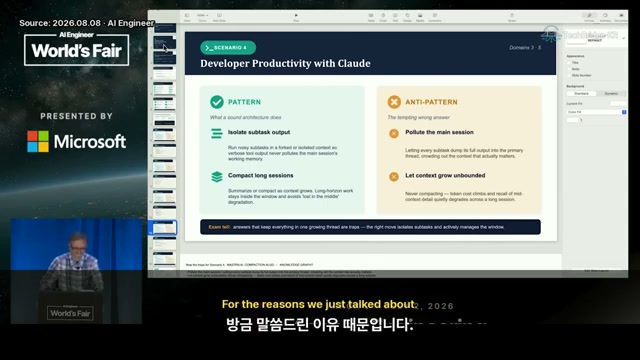Image resolution: width=640 pixels, height=360 pixels.
Task: Select the 'What a sound architecture does' subtitle
Action: [245, 118]
